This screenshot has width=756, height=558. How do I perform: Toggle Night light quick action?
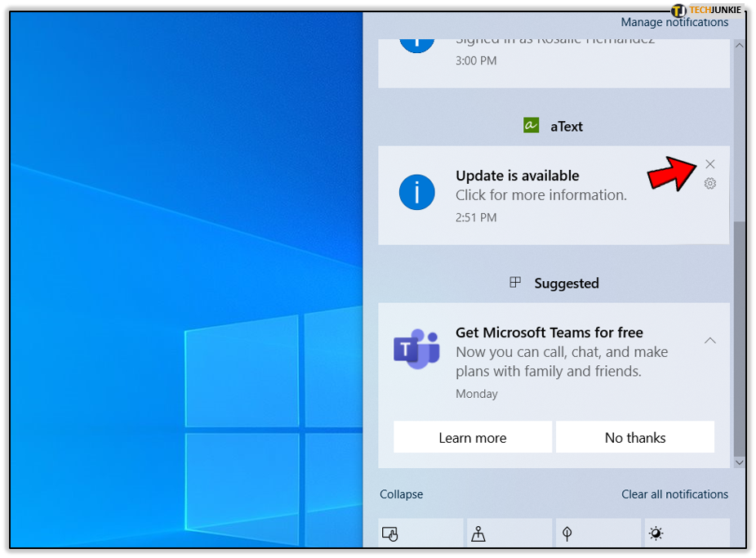tap(687, 533)
